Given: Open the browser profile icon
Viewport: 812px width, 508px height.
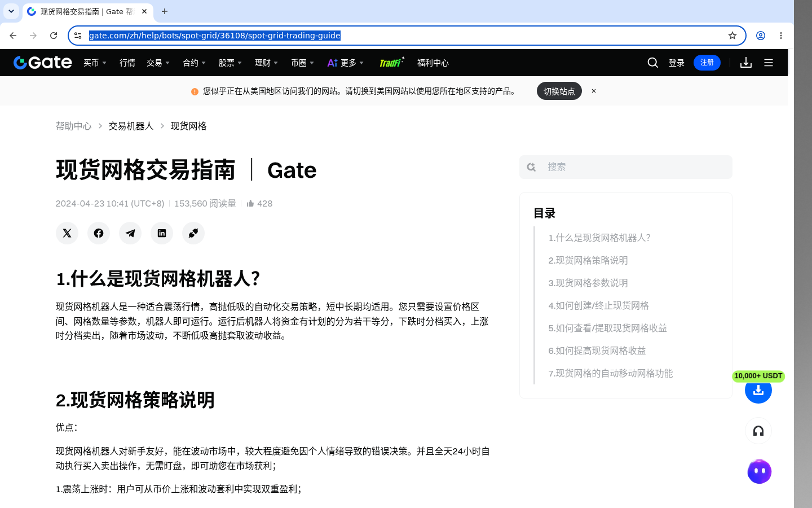Looking at the screenshot, I should 761,36.
